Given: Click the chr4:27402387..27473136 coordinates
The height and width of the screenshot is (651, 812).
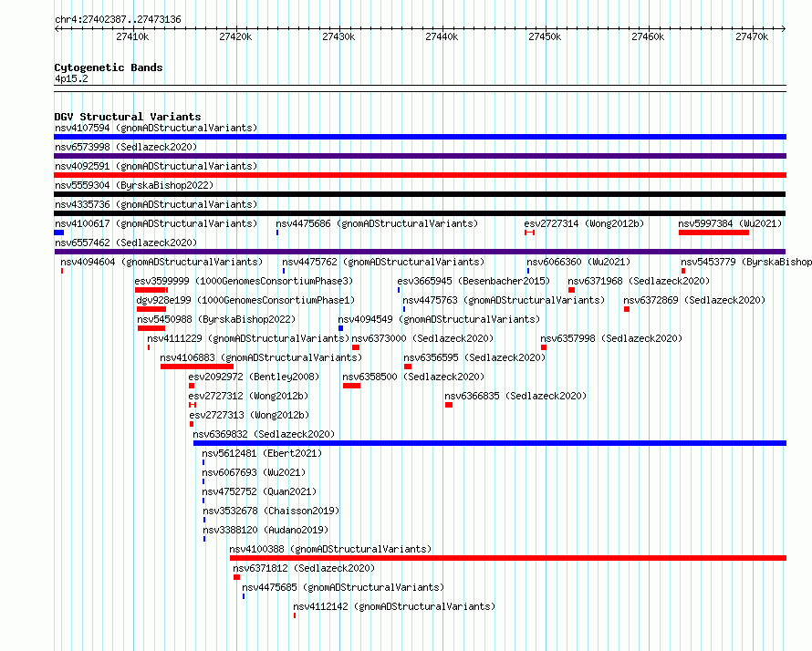Looking at the screenshot, I should point(118,20).
